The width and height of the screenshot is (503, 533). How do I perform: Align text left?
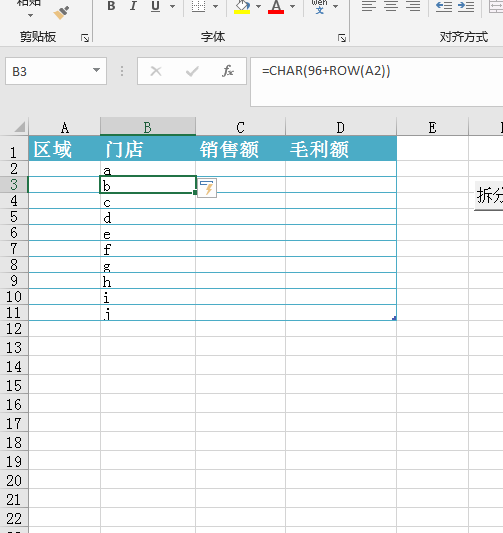tap(369, 6)
